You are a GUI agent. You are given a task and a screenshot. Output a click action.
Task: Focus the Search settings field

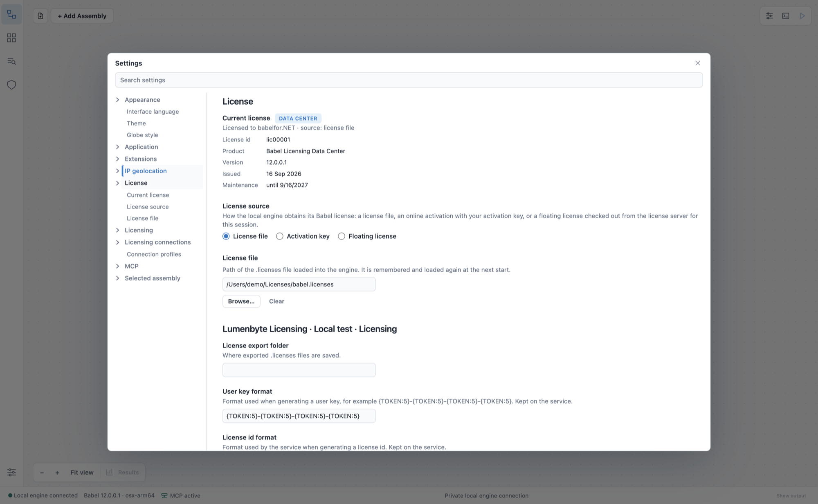409,80
